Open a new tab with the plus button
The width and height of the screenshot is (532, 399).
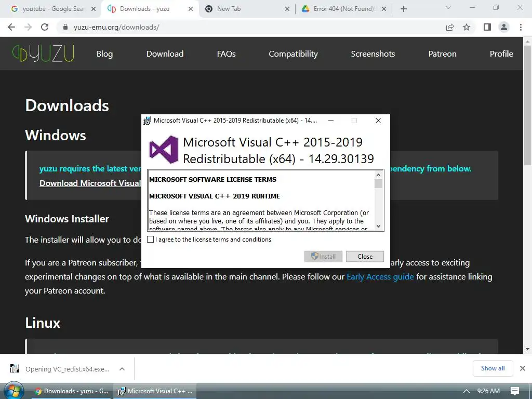tap(403, 9)
